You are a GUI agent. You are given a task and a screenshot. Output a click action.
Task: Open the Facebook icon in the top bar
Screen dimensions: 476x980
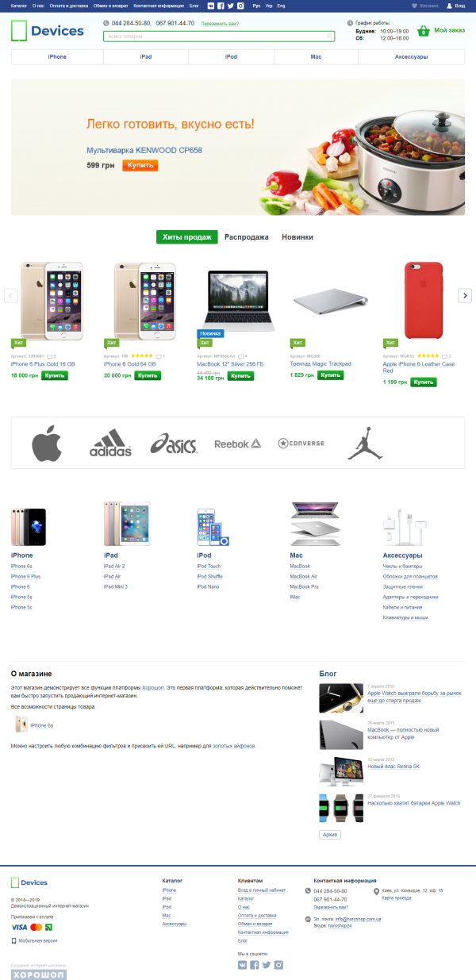(x=221, y=6)
